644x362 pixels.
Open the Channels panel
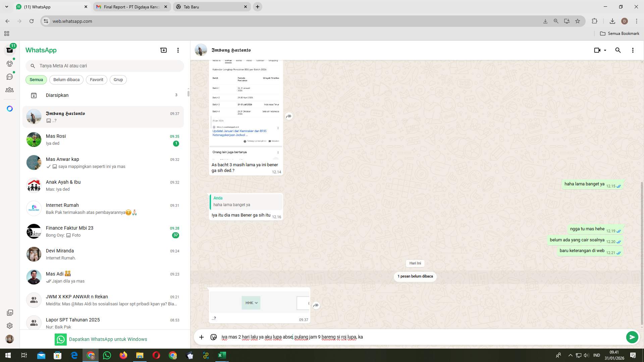point(10,76)
